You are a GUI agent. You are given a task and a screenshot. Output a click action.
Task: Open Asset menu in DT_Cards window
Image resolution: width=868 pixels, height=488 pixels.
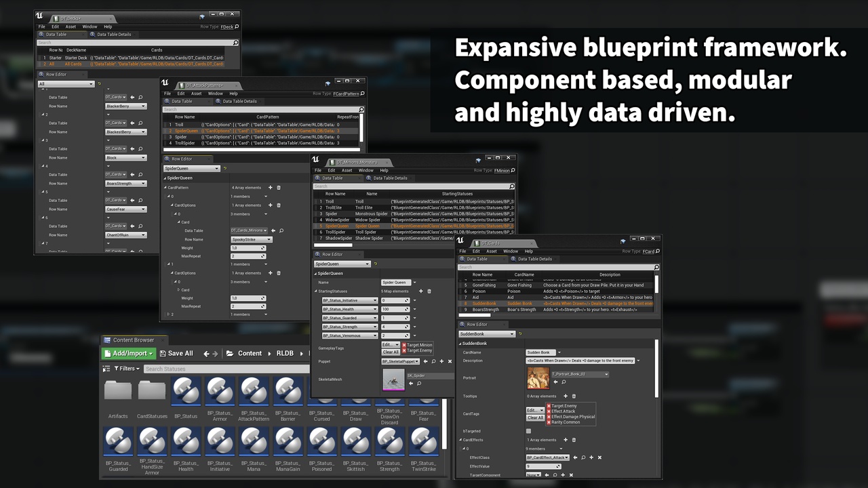point(491,251)
